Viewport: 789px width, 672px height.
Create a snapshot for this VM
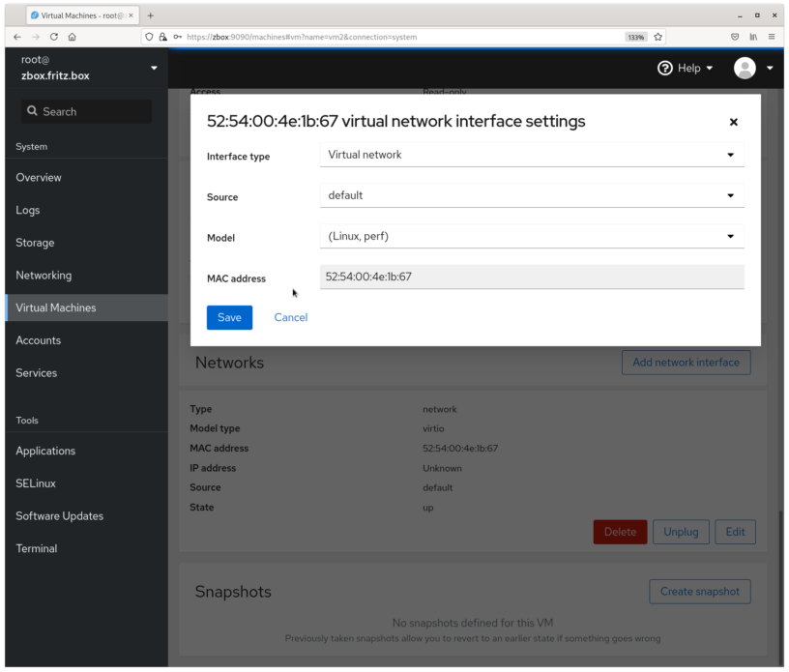tap(699, 591)
